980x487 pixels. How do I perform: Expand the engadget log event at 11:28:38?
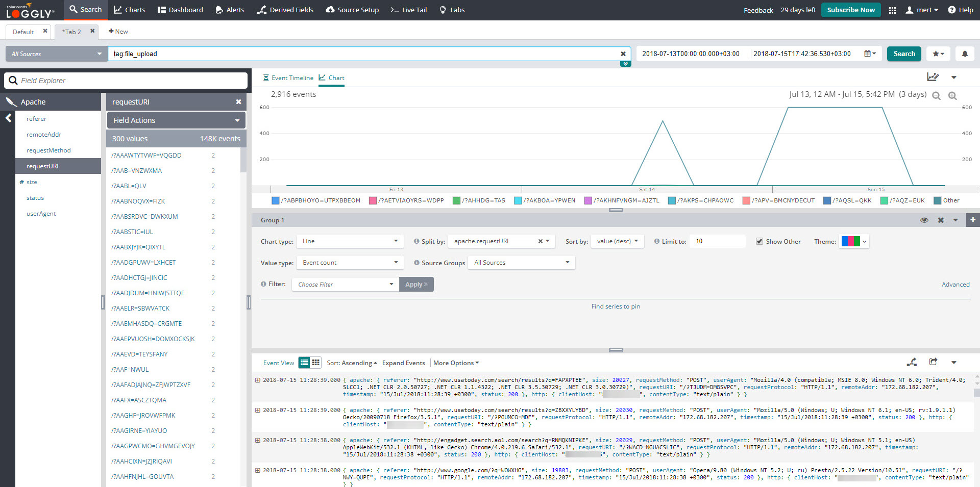258,440
